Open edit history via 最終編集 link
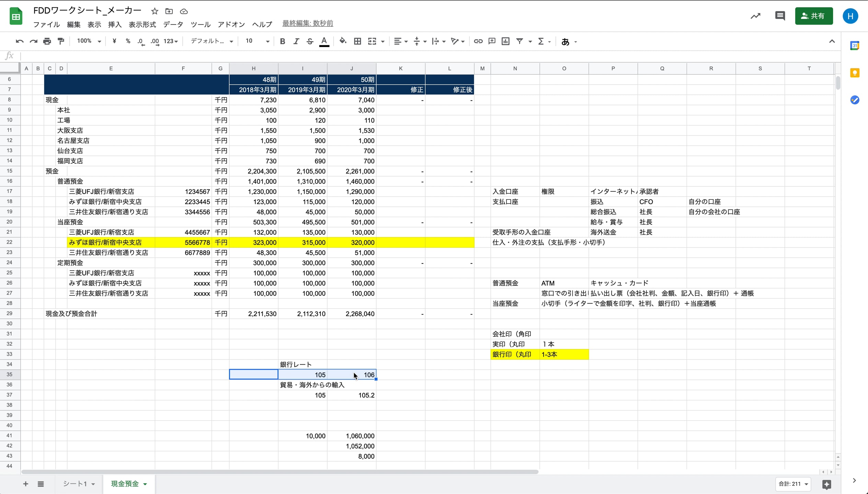 point(307,23)
